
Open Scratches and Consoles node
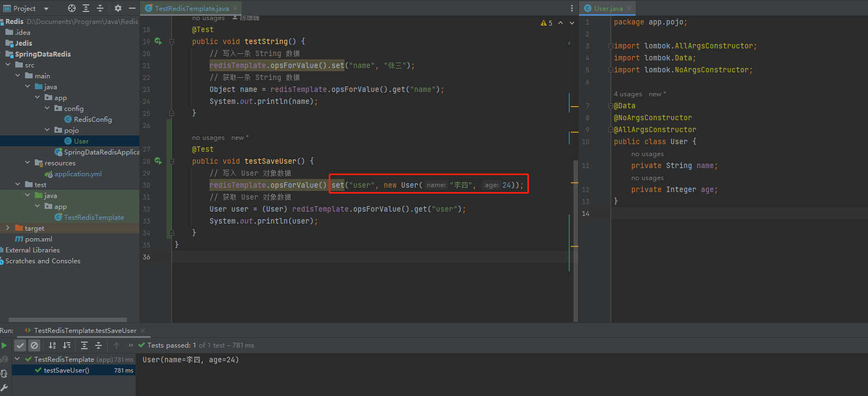tap(40, 261)
